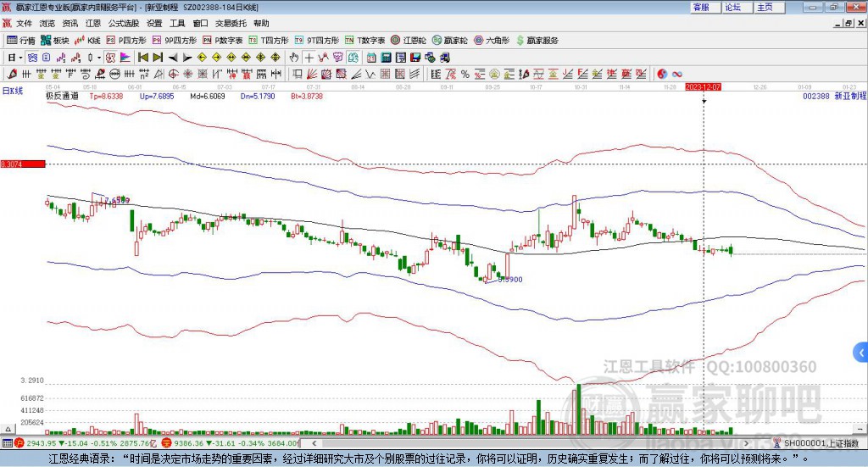
Task: Open the 工具 menu
Action: 177,23
